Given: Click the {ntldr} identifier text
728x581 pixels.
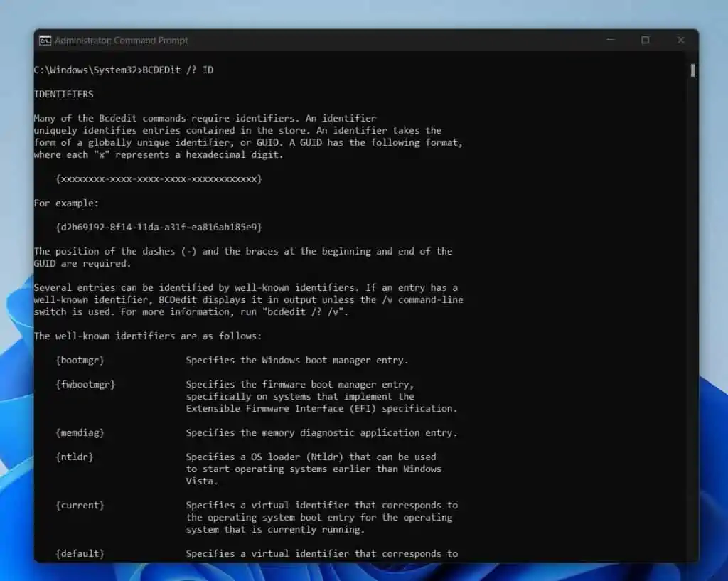Looking at the screenshot, I should 75,457.
